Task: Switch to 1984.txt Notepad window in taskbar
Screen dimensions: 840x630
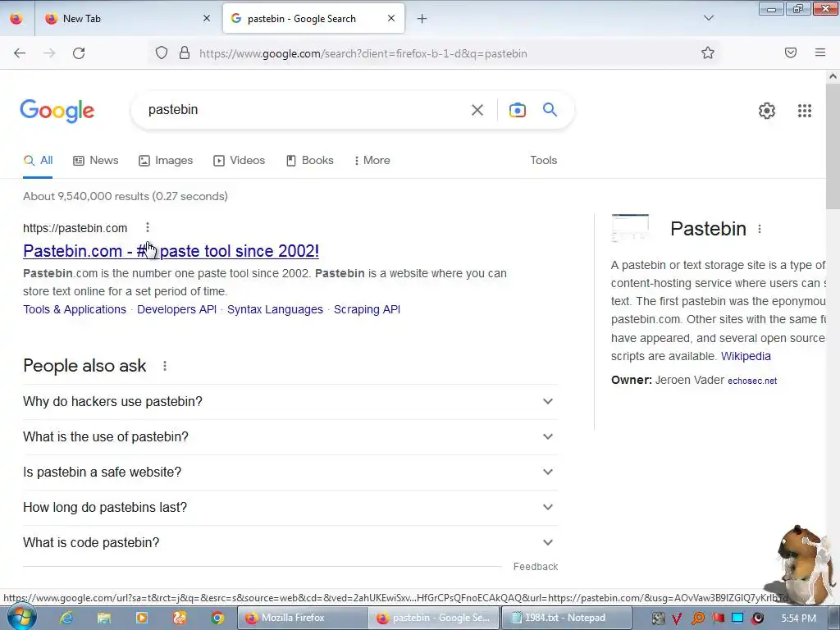Action: (x=566, y=618)
